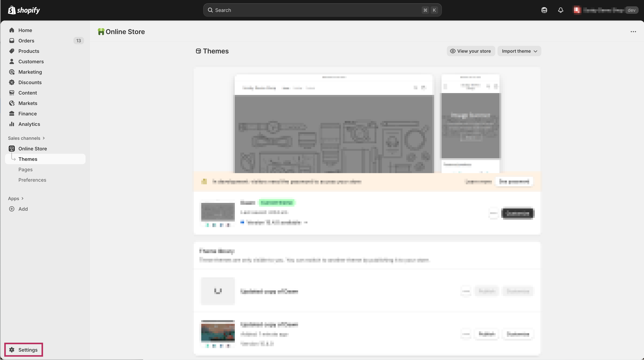Viewport: 644px width, 360px height.
Task: Go to Marketing in sidebar
Action: point(30,72)
